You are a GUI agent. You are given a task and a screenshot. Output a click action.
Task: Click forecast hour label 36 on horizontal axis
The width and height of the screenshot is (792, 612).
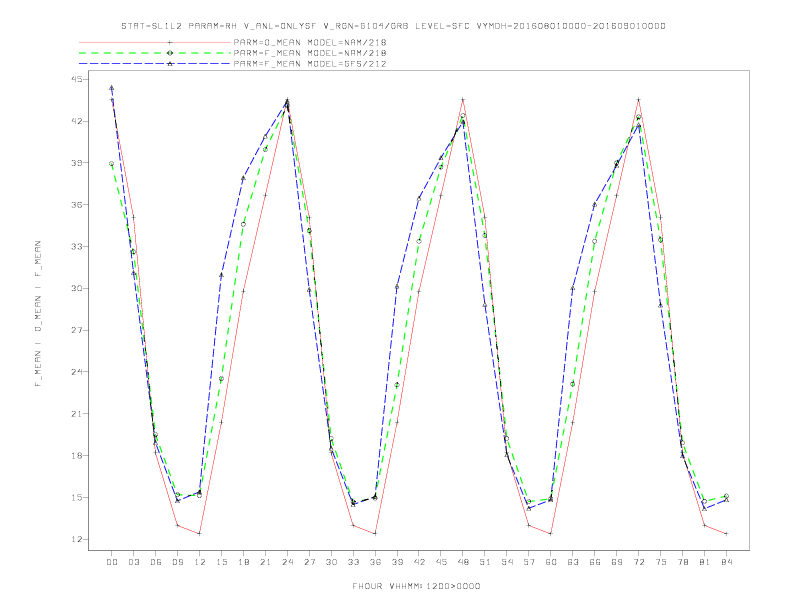375,562
